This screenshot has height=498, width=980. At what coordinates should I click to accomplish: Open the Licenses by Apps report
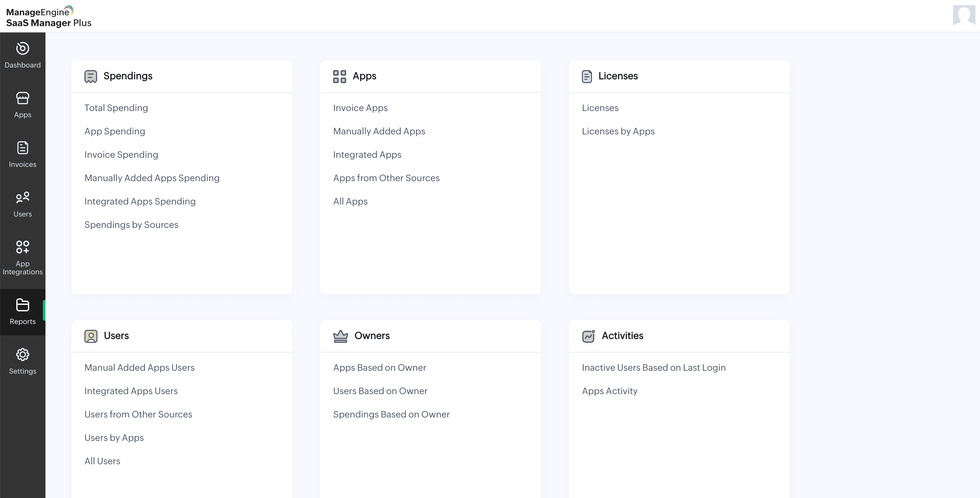(618, 131)
